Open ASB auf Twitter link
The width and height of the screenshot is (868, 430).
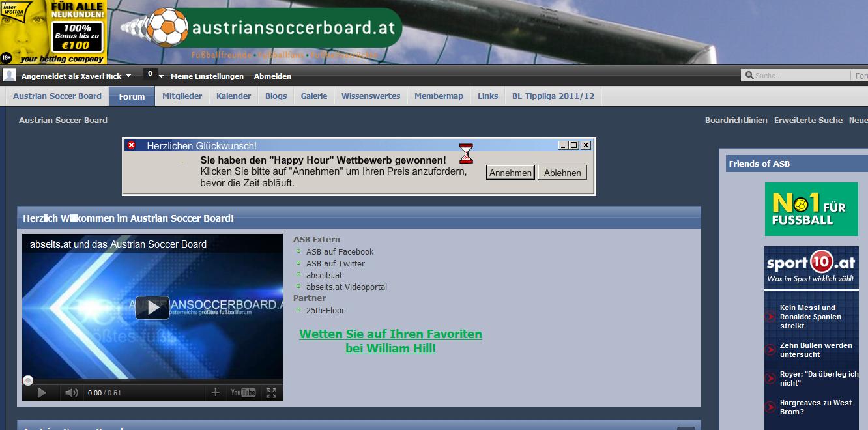(x=336, y=264)
